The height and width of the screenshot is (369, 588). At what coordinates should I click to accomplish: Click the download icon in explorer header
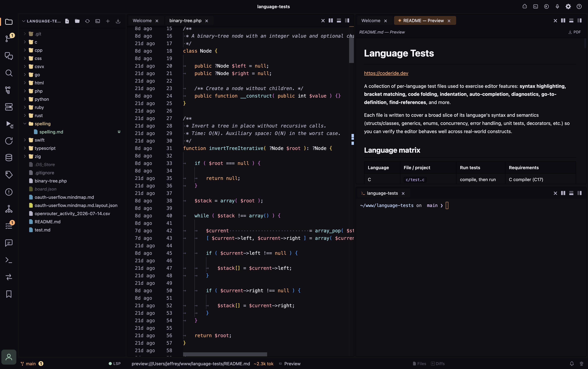[x=118, y=21]
